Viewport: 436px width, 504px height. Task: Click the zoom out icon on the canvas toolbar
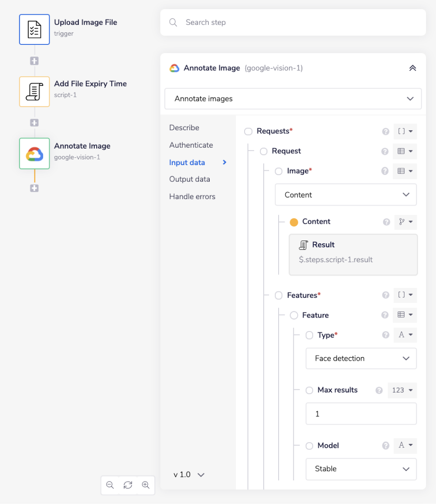point(110,485)
